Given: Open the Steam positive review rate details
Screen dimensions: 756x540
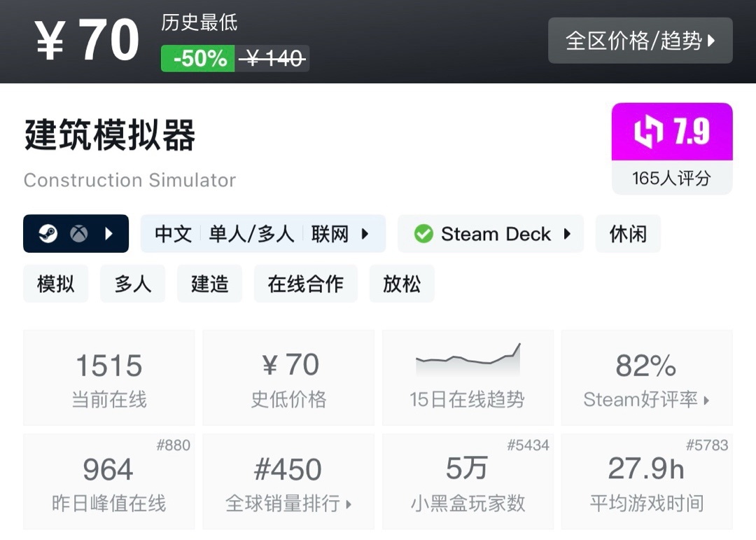Looking at the screenshot, I should pyautogui.click(x=646, y=399).
